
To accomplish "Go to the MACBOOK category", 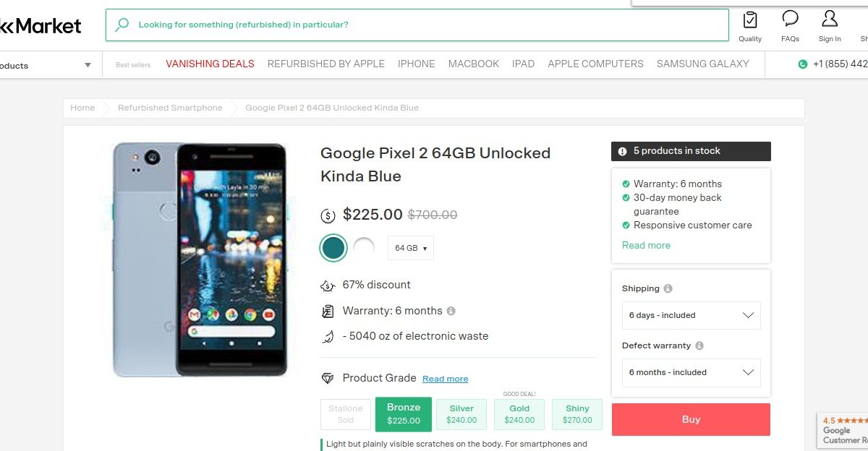I will (x=473, y=64).
